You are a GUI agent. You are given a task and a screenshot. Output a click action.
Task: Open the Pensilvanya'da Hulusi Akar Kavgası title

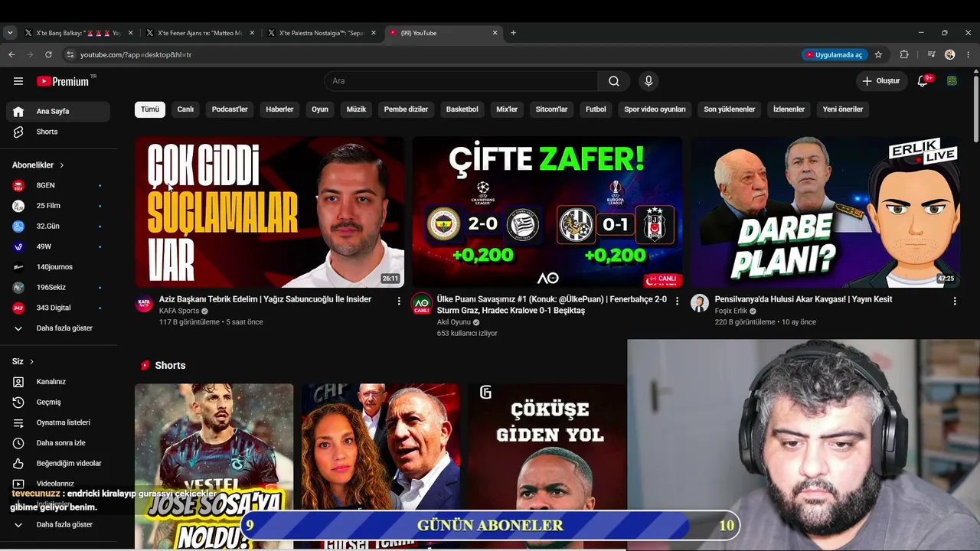[x=803, y=299]
